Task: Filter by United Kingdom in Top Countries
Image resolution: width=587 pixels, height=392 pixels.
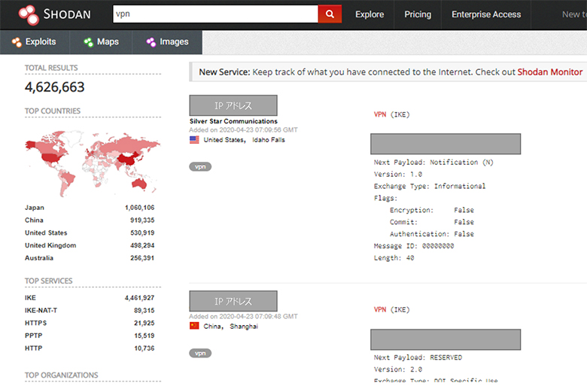Action: 50,245
